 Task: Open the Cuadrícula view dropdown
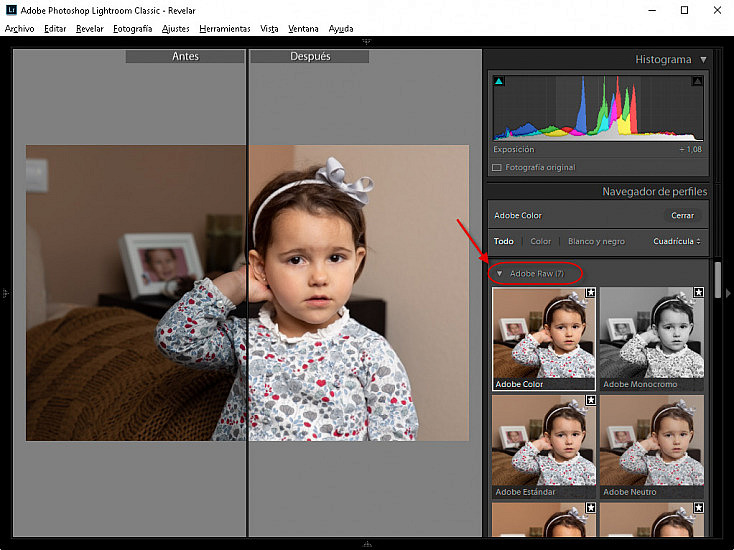[x=677, y=241]
